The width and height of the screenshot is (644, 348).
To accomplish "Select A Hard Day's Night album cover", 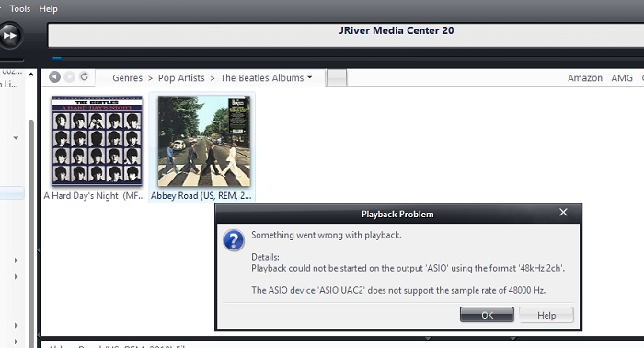I will [x=97, y=141].
